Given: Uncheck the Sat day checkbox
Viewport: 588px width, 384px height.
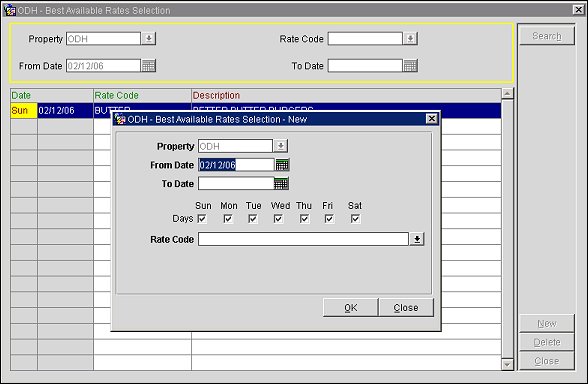Looking at the screenshot, I should (x=355, y=219).
